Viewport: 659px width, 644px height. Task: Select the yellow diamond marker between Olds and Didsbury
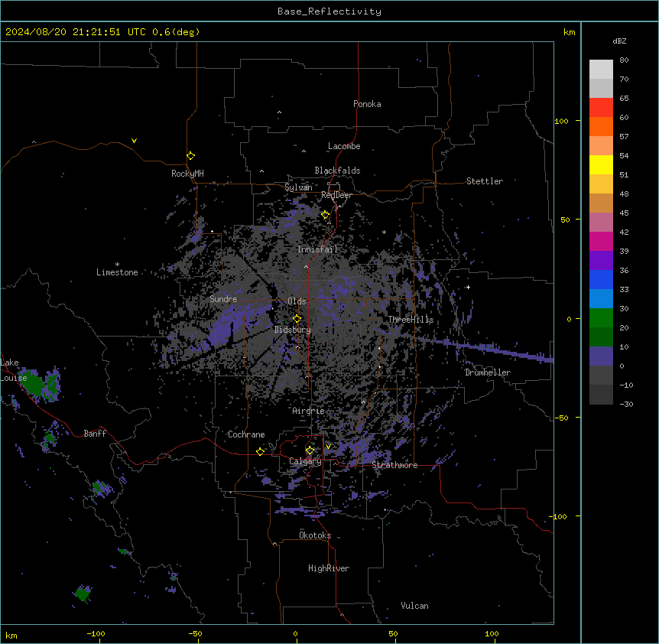297,319
